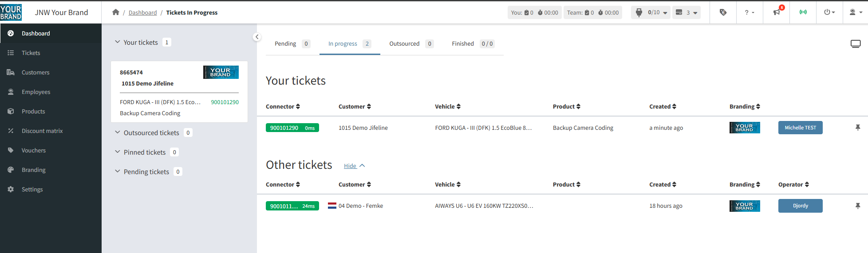Open the 8665474 ticket card

pos(179,92)
